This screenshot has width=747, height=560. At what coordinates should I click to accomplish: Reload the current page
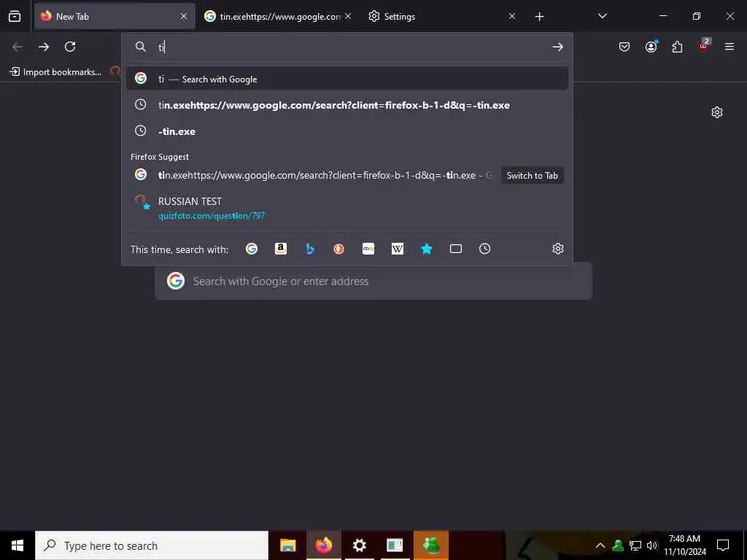(x=70, y=47)
